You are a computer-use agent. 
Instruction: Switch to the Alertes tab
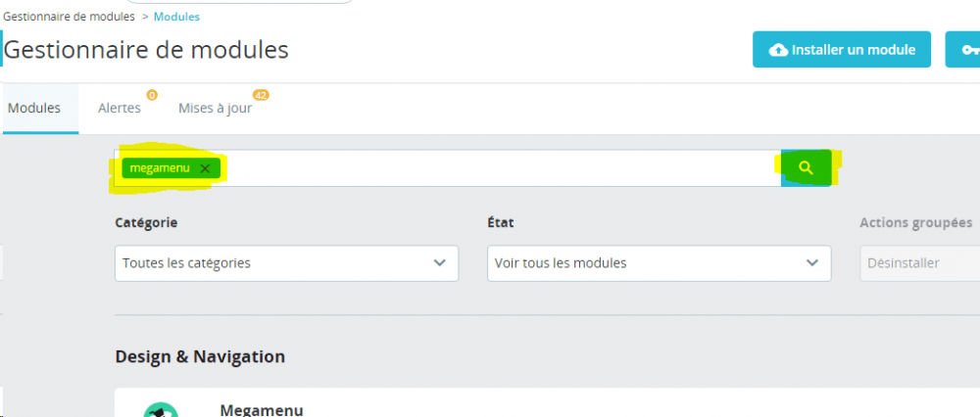coord(120,109)
